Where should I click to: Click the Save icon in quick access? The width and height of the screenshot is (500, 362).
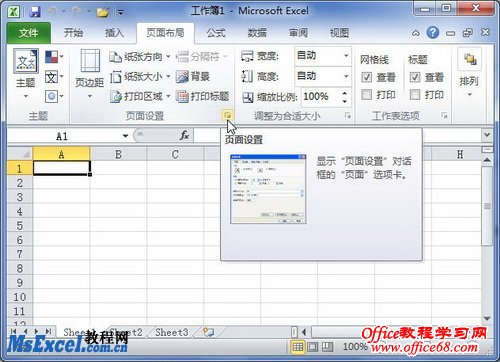click(35, 12)
